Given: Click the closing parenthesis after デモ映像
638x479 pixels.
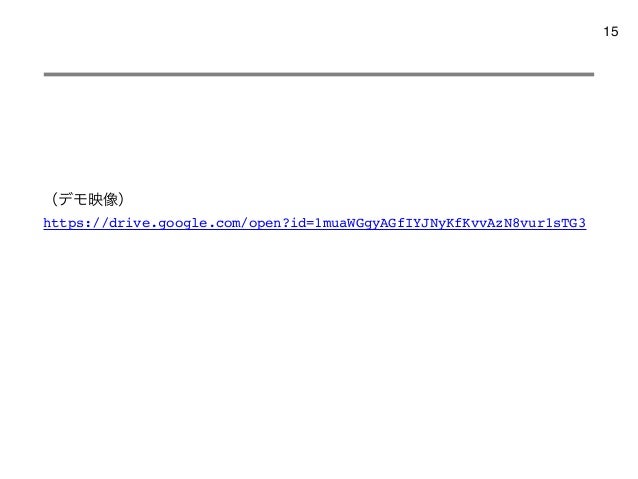Looking at the screenshot, I should tap(121, 199).
